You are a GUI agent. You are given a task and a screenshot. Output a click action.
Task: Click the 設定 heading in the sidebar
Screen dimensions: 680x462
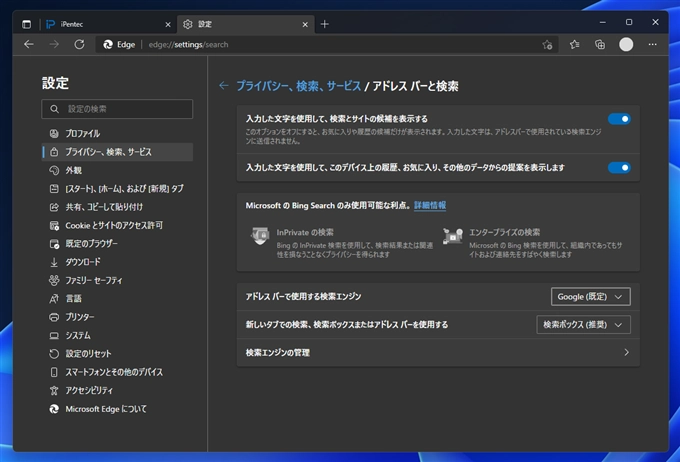[55, 83]
